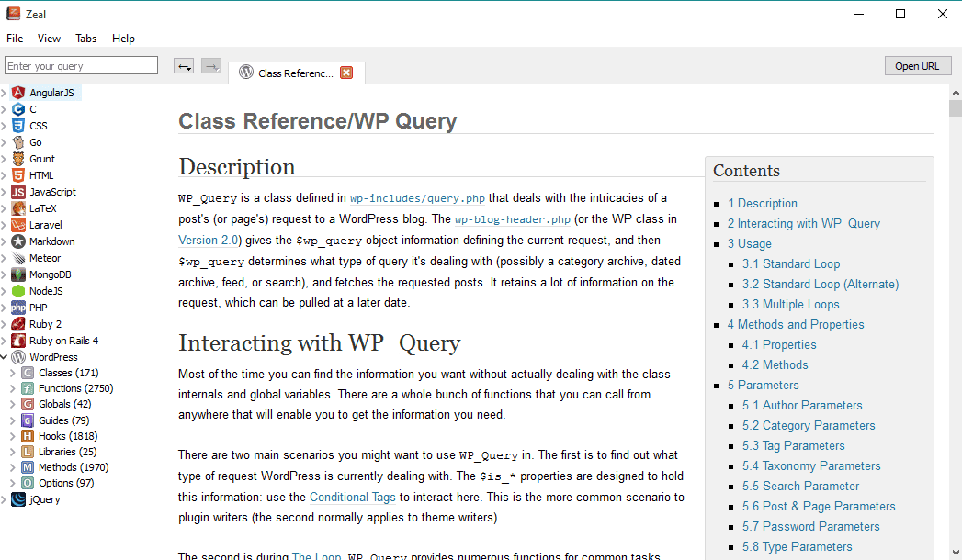Viewport: 962px width, 560px height.
Task: Click the Options category icon
Action: (x=28, y=484)
